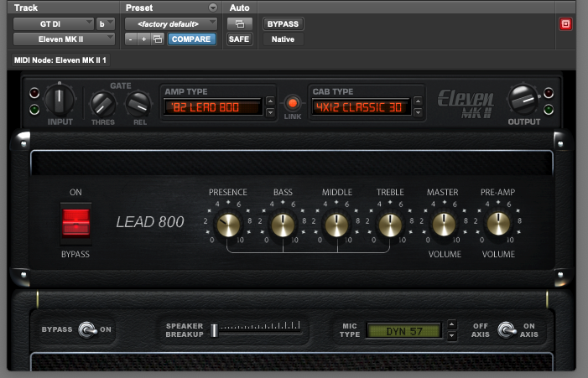Screen dimensions: 588x378
Task: Click the Input knob
Action: coord(60,99)
